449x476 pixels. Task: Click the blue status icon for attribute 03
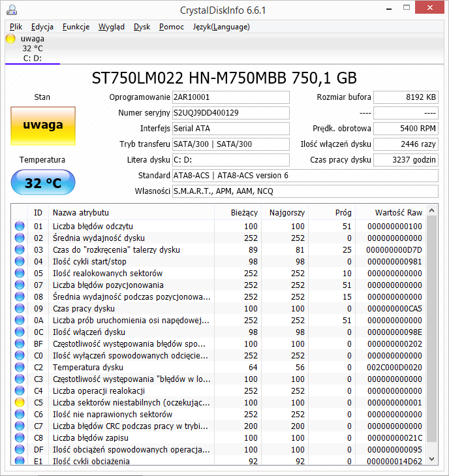click(x=20, y=249)
